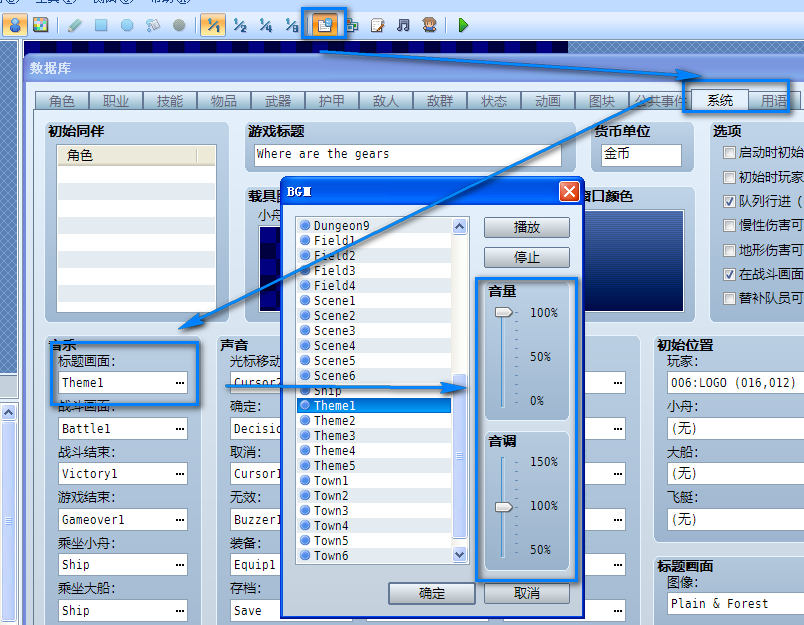804x625 pixels.
Task: Uncheck the 在战斗画面 checkbox
Action: [x=729, y=274]
